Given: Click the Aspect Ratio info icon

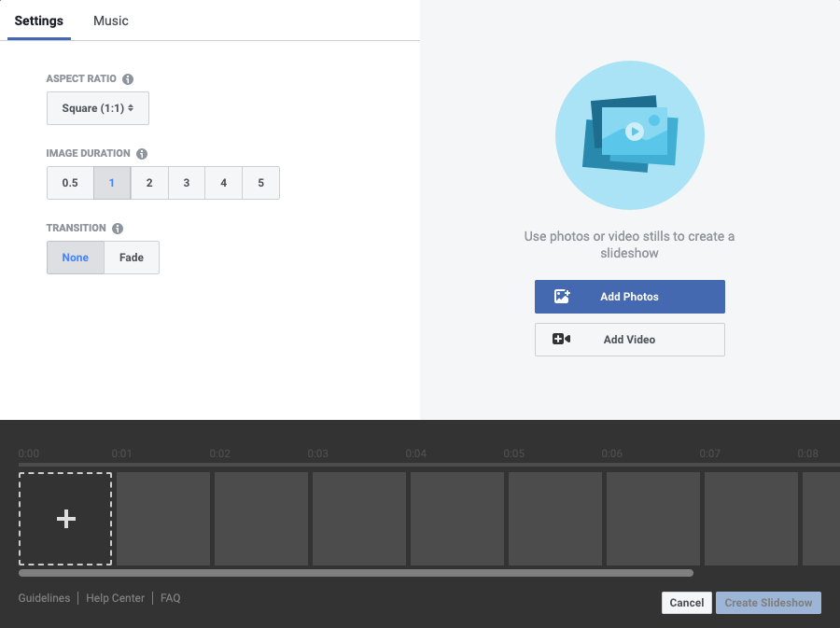Looking at the screenshot, I should (128, 79).
